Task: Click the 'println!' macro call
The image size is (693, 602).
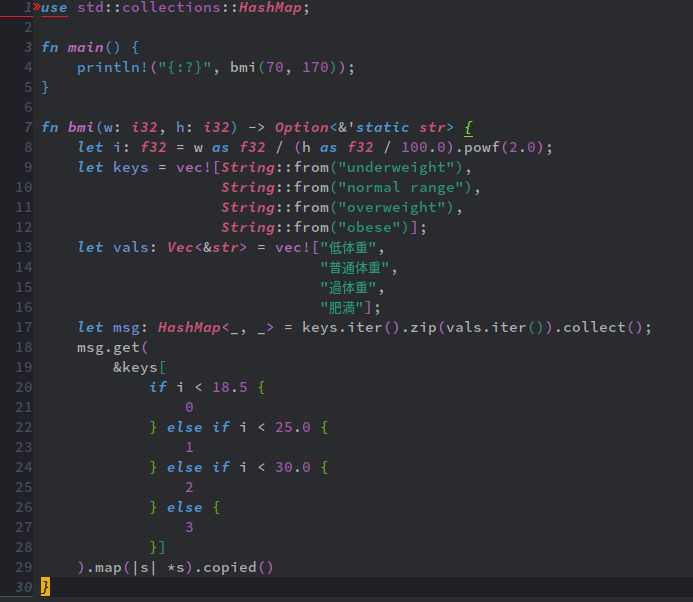Action: point(112,67)
